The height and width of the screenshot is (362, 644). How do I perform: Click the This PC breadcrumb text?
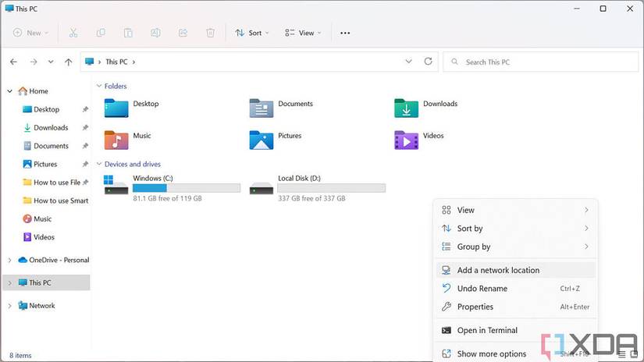(116, 62)
